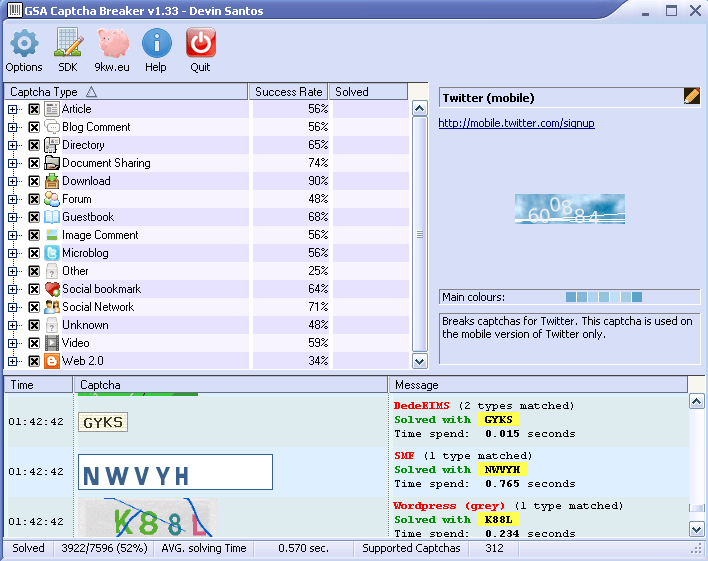Select the Web 2.0 Blogger icon

(52, 361)
